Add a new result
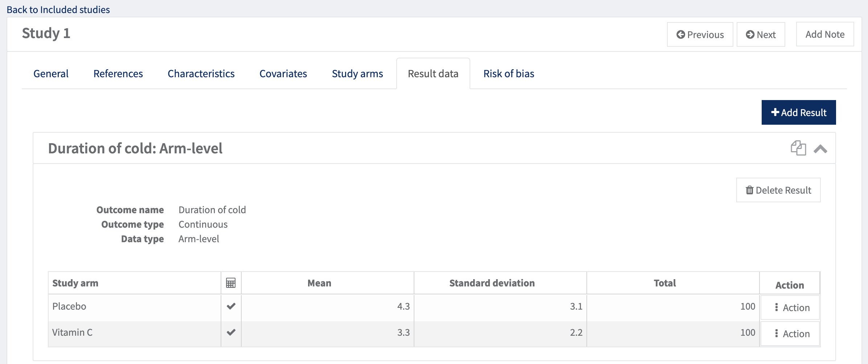The width and height of the screenshot is (868, 364). [x=798, y=113]
